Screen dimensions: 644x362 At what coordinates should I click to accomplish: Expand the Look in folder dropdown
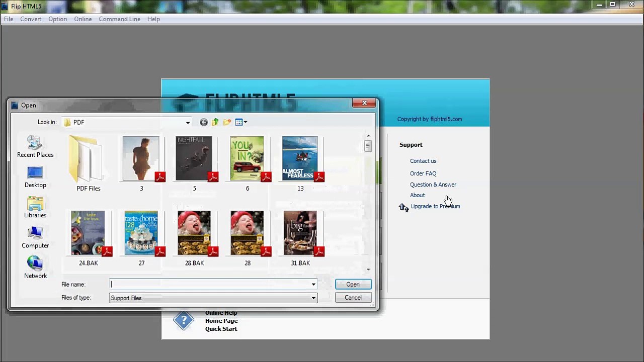[188, 122]
